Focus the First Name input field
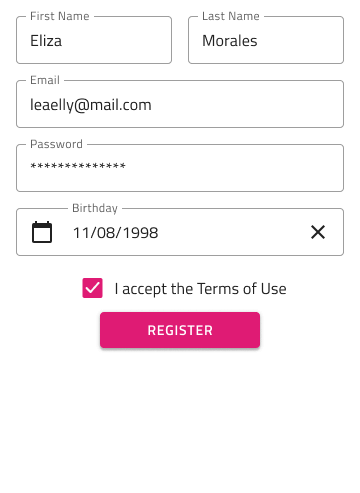Image resolution: width=360 pixels, height=493 pixels. pyautogui.click(x=94, y=40)
